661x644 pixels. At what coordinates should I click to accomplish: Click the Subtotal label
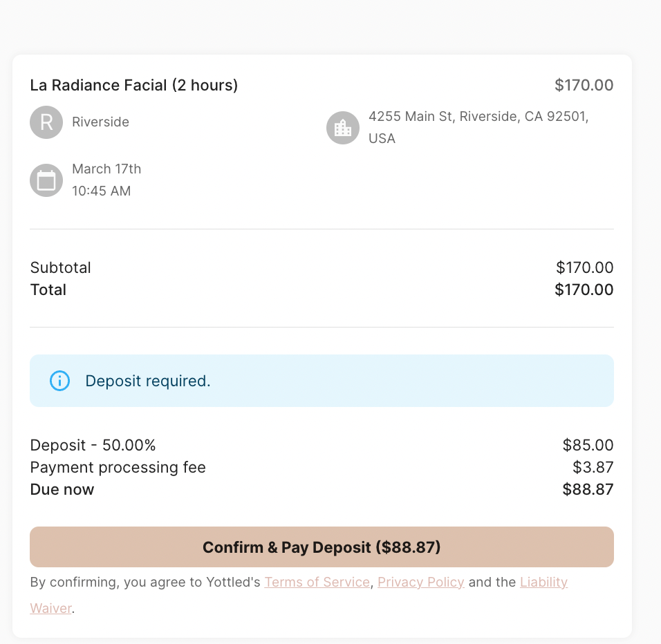coord(61,268)
